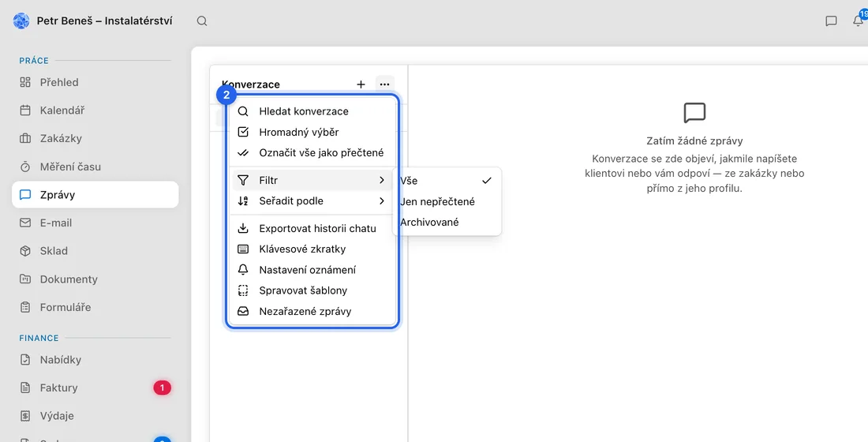
Task: Choose Exportovat historii chatu
Action: coord(312,228)
